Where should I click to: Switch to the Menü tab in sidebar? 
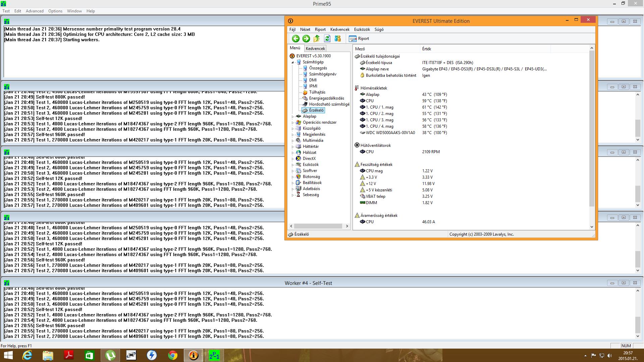295,48
